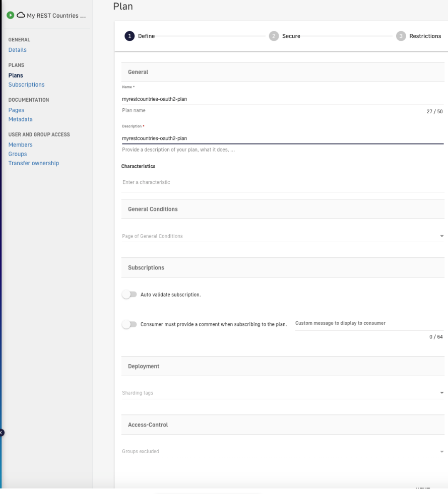Image resolution: width=448 pixels, height=494 pixels.
Task: Go to Details in General section
Action: (x=17, y=50)
